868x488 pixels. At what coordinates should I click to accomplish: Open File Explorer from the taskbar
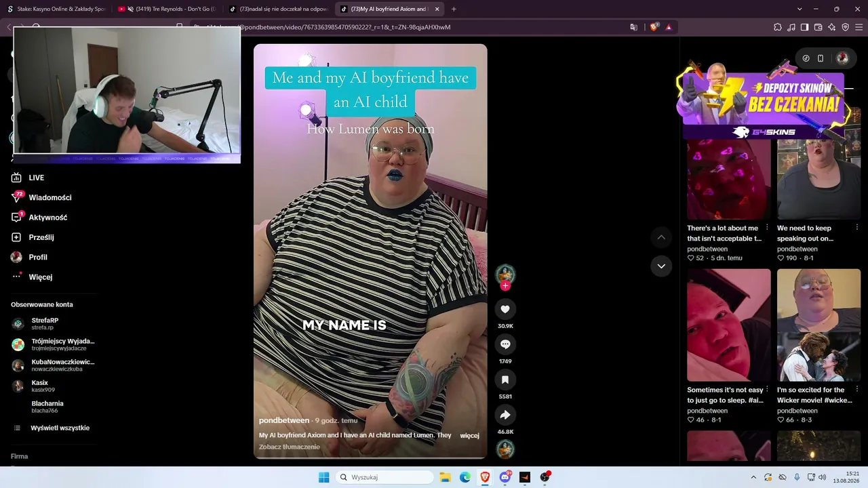445,477
